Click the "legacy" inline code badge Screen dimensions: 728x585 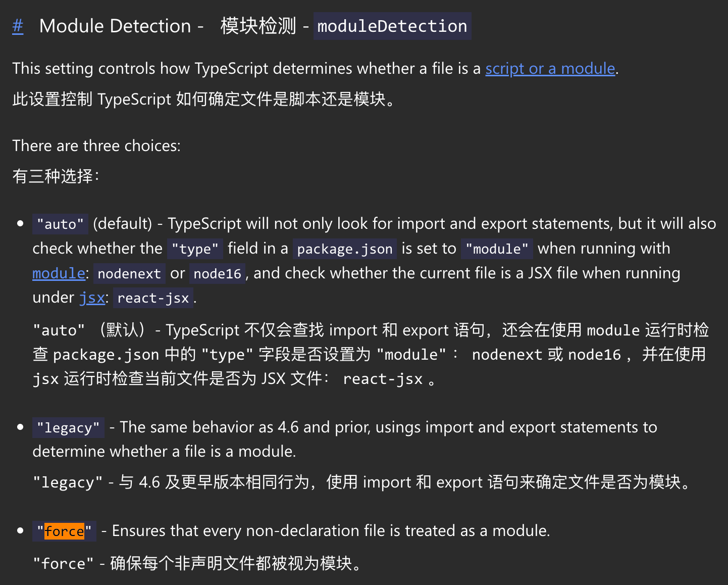pyautogui.click(x=68, y=428)
